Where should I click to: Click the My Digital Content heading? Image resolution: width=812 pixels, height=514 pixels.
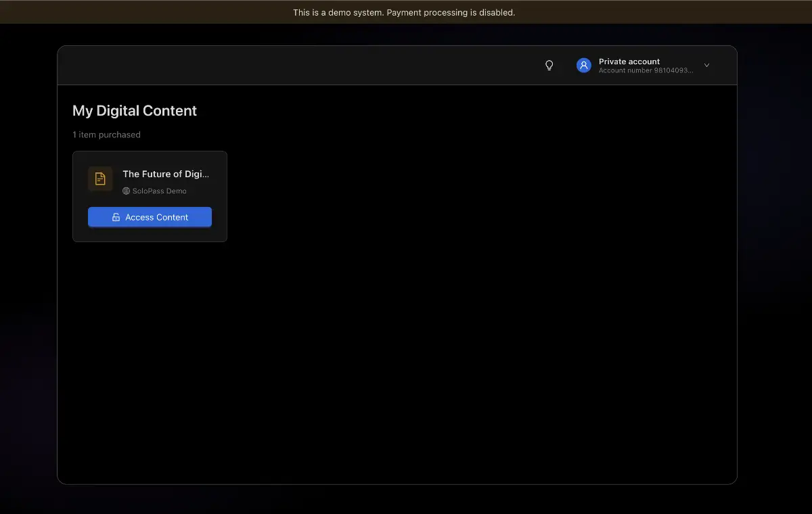click(135, 110)
